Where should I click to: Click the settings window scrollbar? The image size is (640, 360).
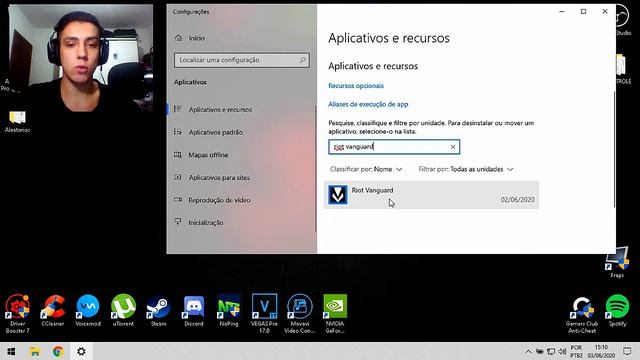613,149
